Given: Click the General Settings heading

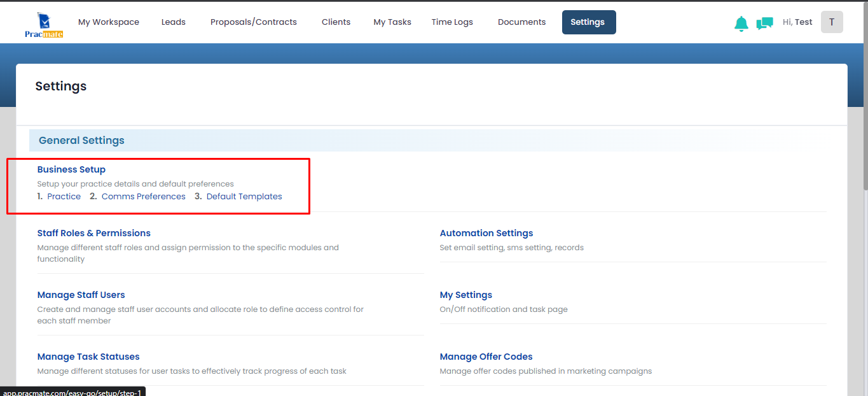Looking at the screenshot, I should [x=81, y=140].
